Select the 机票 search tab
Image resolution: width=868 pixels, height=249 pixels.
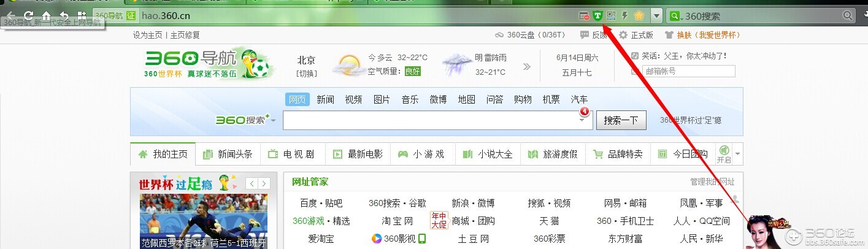[551, 99]
